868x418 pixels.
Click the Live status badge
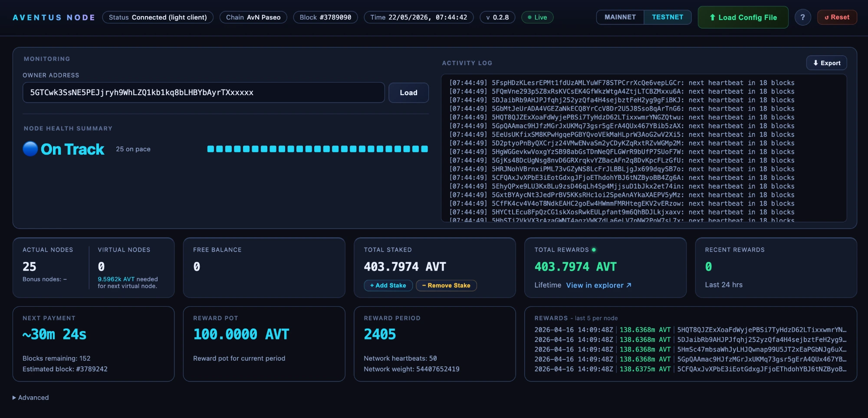(537, 17)
